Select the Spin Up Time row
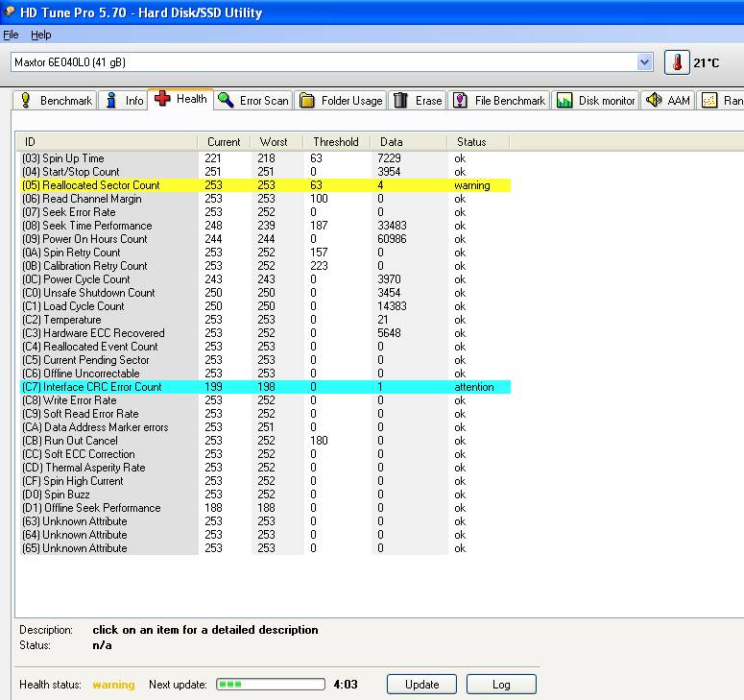Viewport: 744px width, 700px height. (265, 158)
